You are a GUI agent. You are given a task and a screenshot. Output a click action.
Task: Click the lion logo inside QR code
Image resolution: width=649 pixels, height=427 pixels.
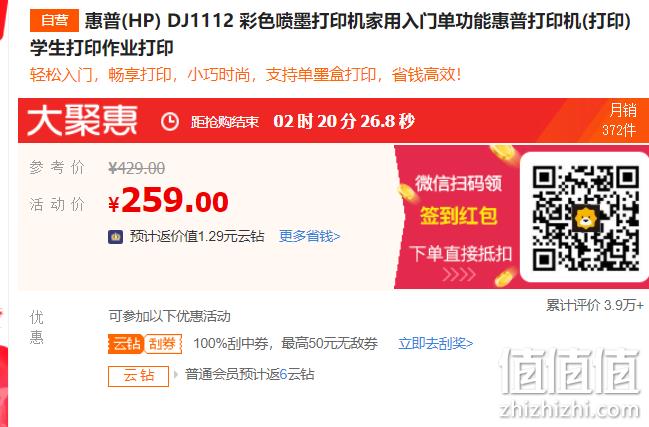tap(585, 218)
